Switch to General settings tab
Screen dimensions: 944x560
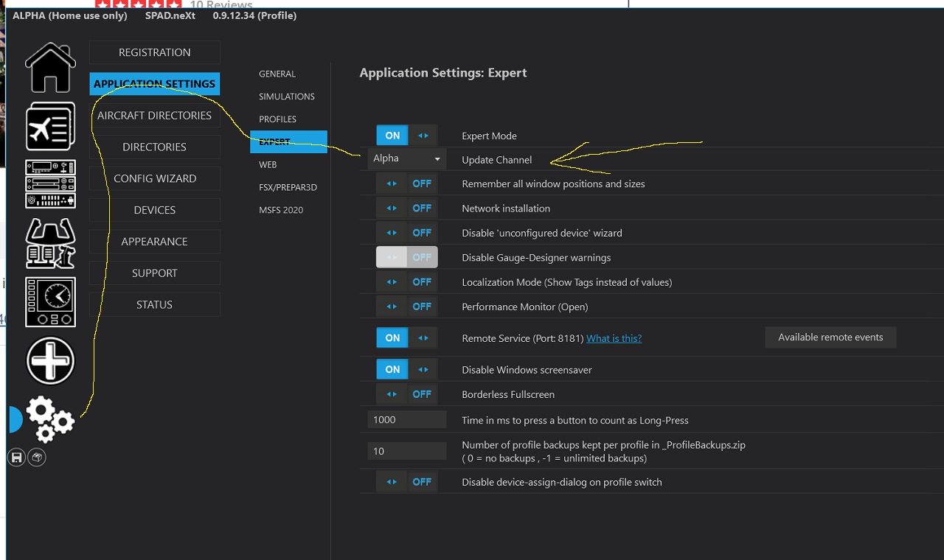point(277,74)
